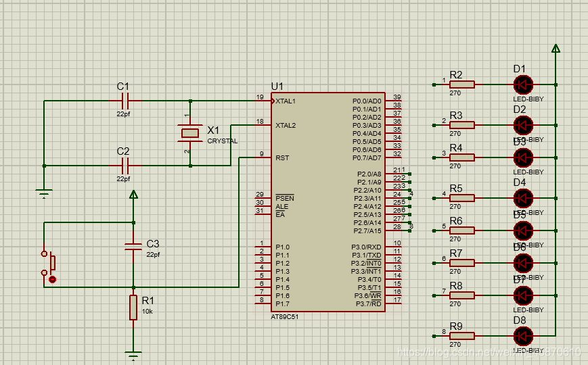Screen dimensions: 588x365
Task: Click the 22pf value beside C3
Action: point(153,254)
